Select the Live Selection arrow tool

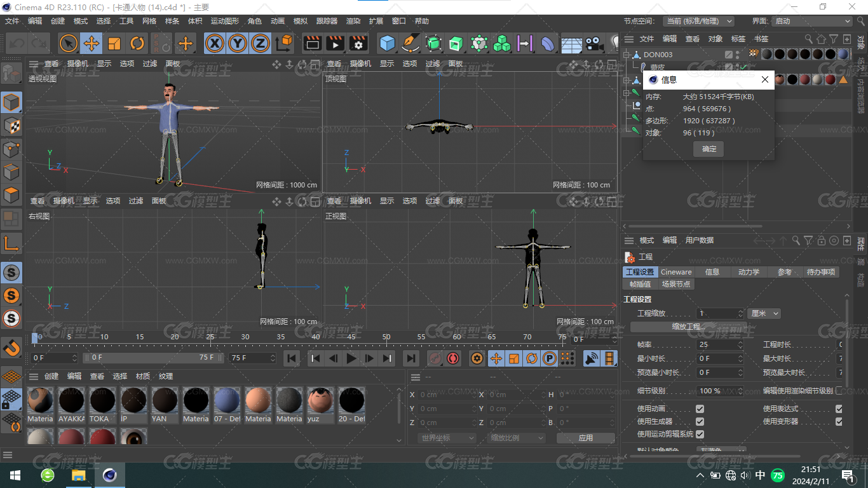point(68,43)
